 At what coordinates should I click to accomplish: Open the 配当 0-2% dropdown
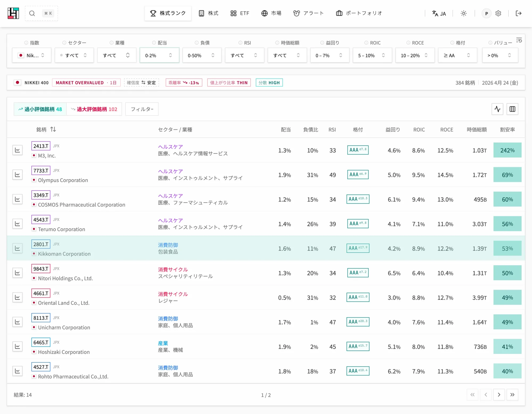click(159, 55)
